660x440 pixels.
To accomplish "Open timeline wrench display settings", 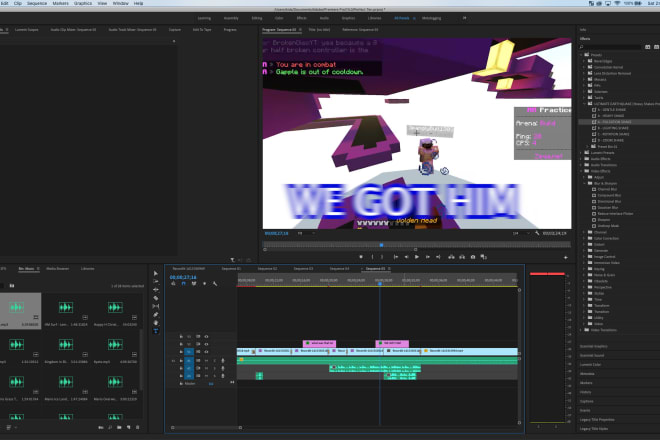I will (215, 284).
